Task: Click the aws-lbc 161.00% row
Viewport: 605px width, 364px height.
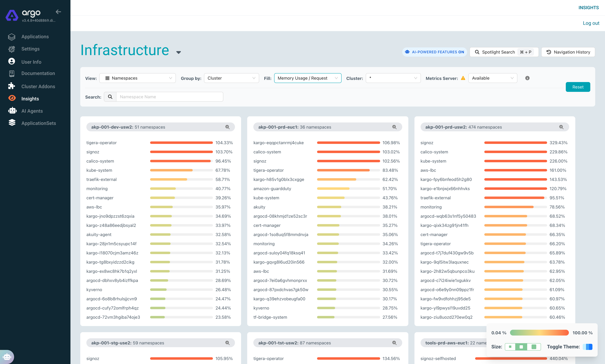Action: (495, 170)
